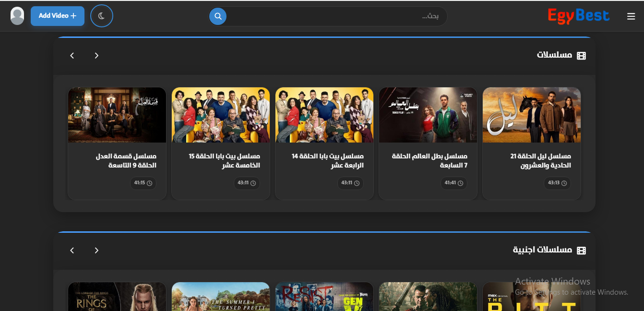Toggle dark mode with the moon icon

(x=101, y=16)
